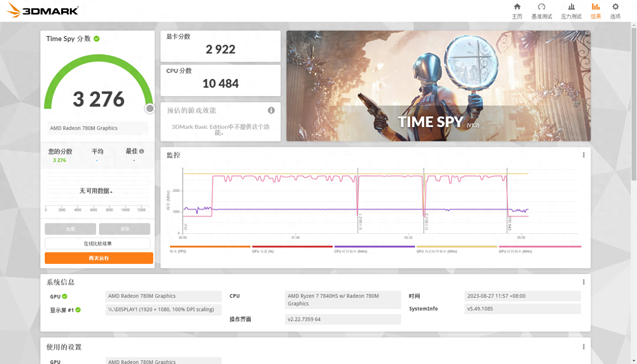Toggle the GPU 内存时钟频率 yellow legend

(x=457, y=249)
